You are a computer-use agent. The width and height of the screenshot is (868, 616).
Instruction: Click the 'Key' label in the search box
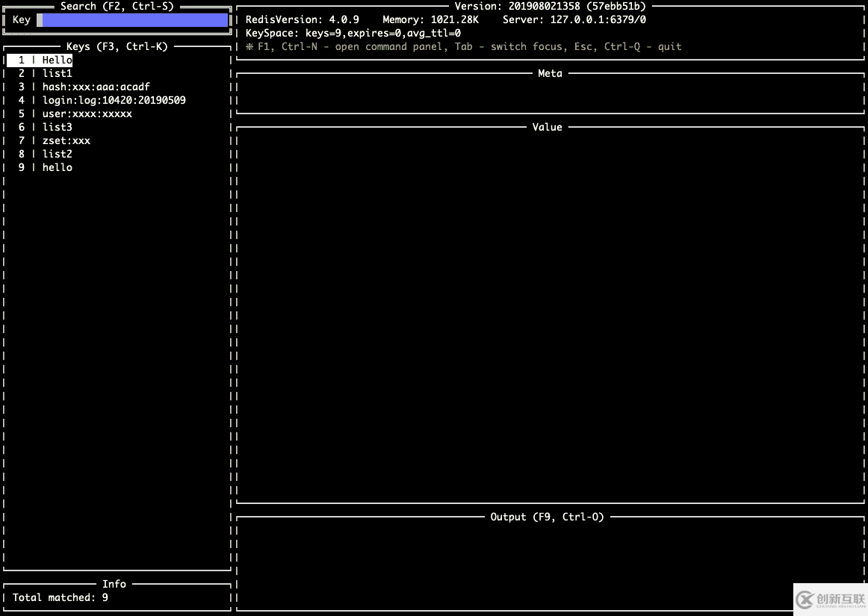(21, 20)
